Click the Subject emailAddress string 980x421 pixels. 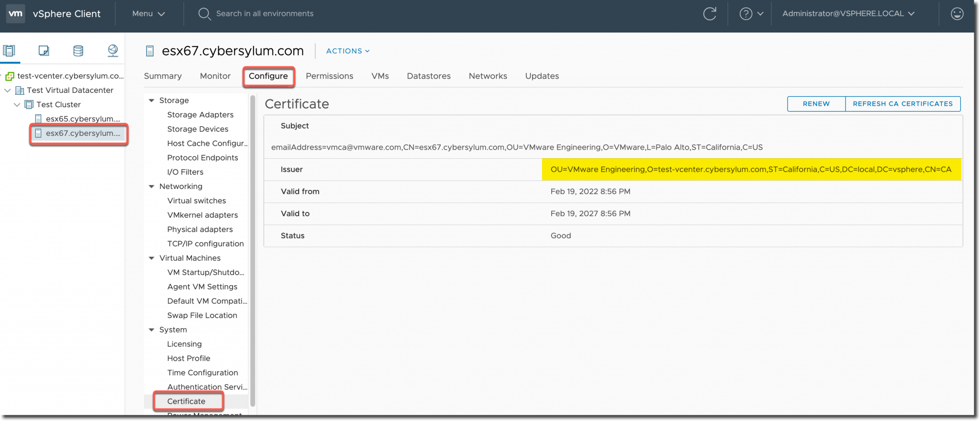(x=517, y=147)
